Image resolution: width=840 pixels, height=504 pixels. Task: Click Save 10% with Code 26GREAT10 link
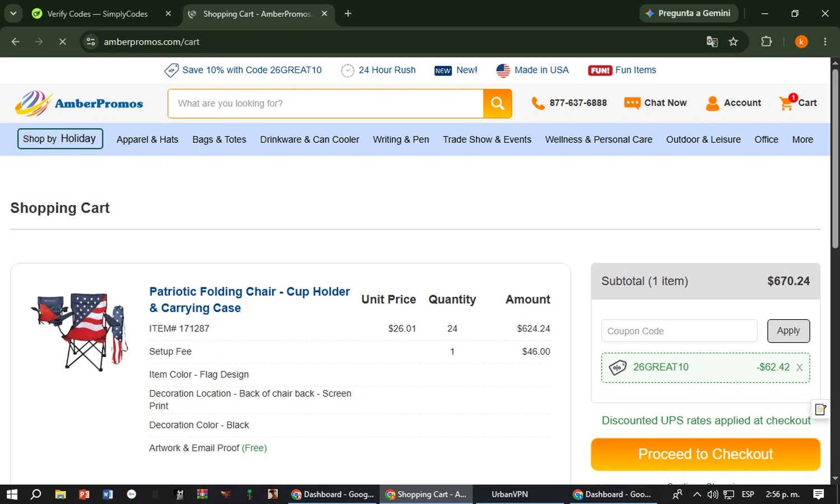coord(243,70)
